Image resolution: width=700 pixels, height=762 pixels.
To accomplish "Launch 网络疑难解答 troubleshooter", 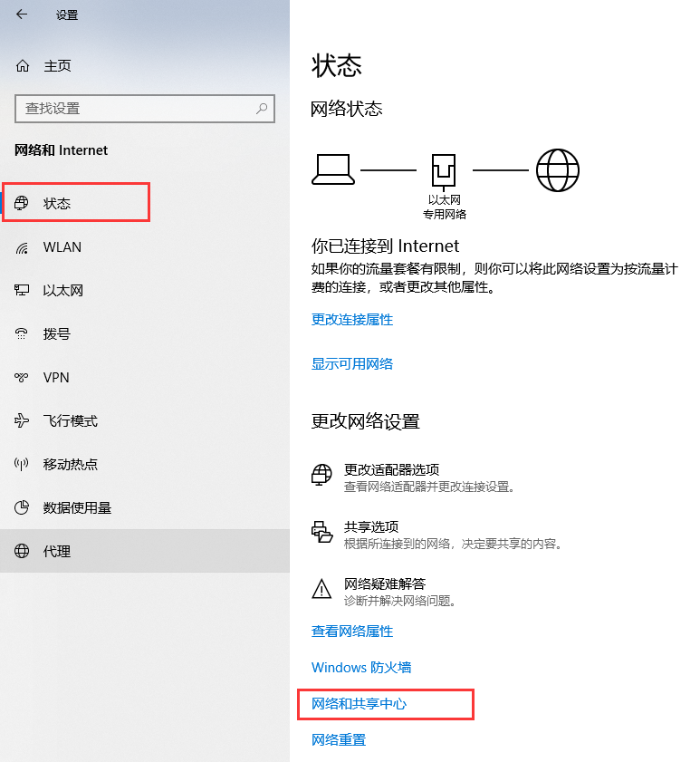I will point(385,584).
